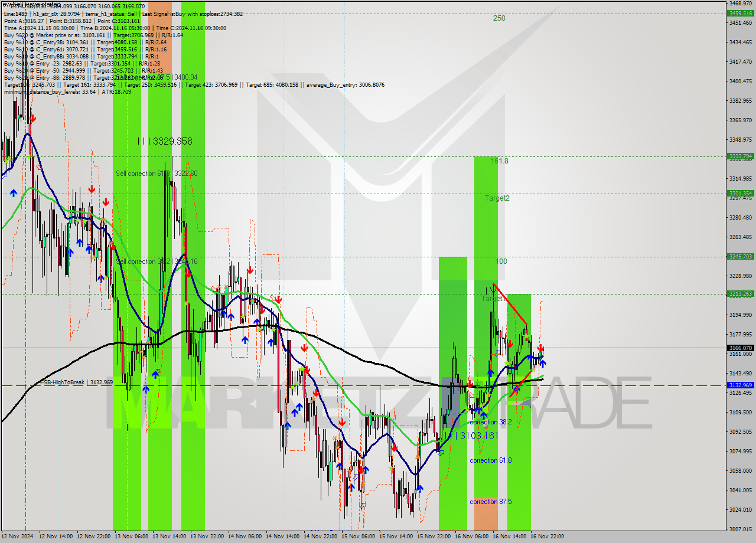756x543 pixels.
Task: Select the blue 3132.969 price axis tag
Action: tap(740, 385)
